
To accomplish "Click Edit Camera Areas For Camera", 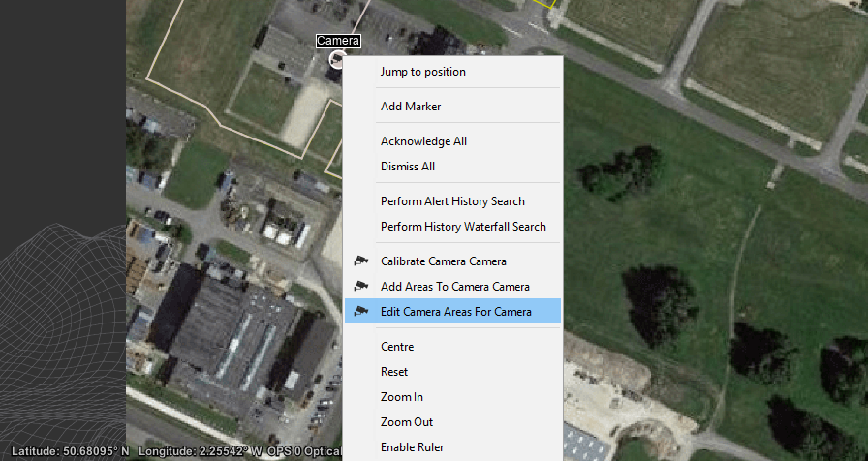I will coord(452,312).
